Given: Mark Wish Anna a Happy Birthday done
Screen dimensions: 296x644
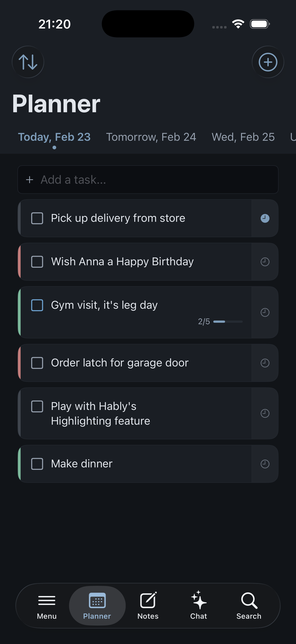Looking at the screenshot, I should tap(37, 262).
